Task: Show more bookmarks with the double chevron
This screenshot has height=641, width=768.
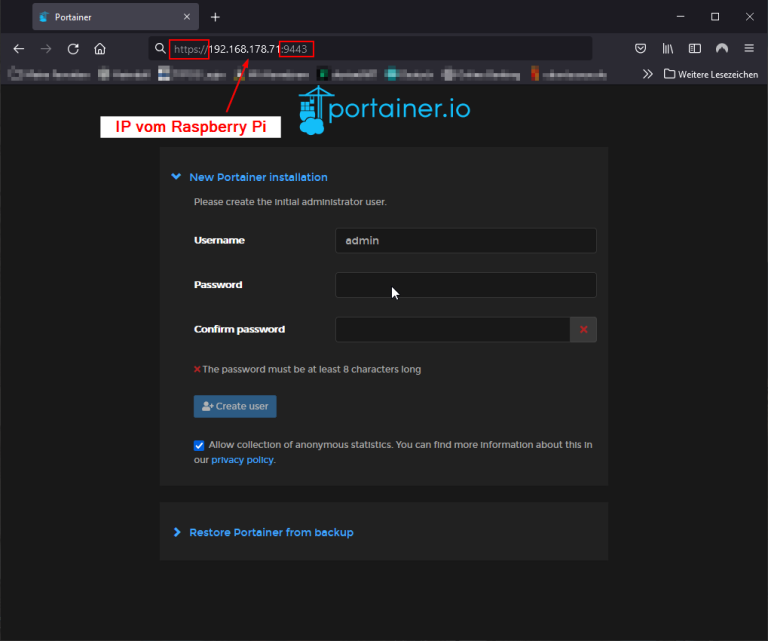Action: coord(648,74)
